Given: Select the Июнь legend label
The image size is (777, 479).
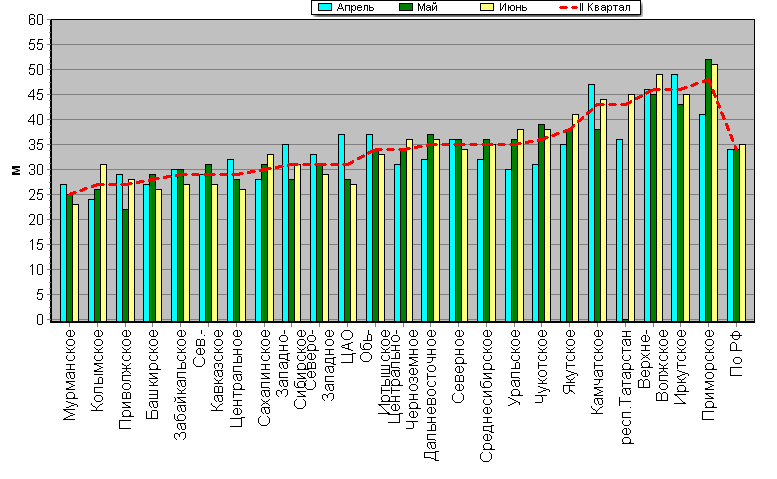Looking at the screenshot, I should pyautogui.click(x=513, y=7).
